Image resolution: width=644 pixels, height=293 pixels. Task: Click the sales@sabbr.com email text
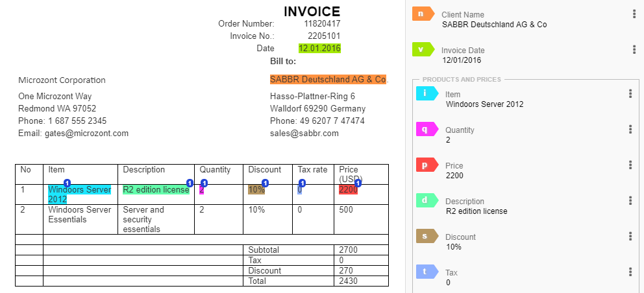click(x=304, y=133)
